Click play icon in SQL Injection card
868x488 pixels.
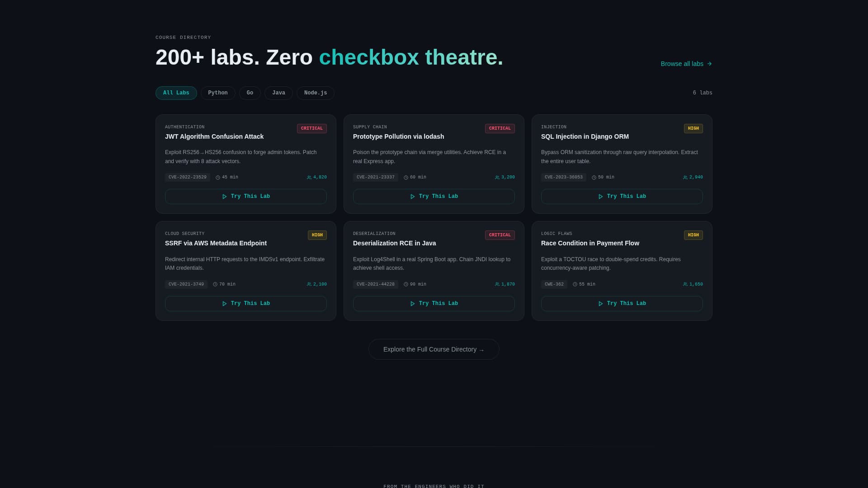point(600,197)
